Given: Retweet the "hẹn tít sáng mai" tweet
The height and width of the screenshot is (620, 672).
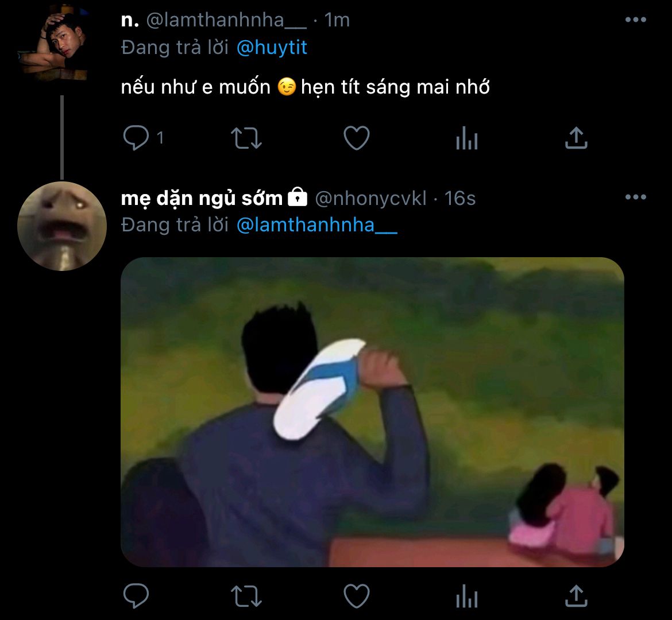Looking at the screenshot, I should pyautogui.click(x=246, y=138).
